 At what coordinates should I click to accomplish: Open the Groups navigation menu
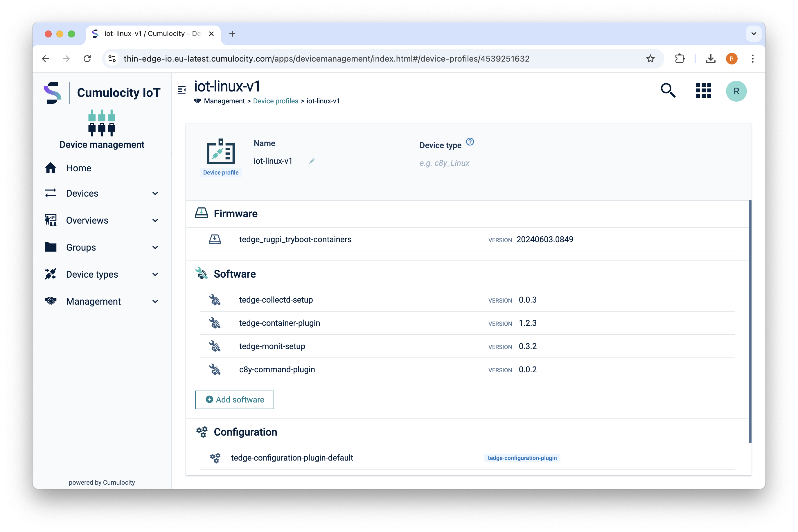point(102,247)
